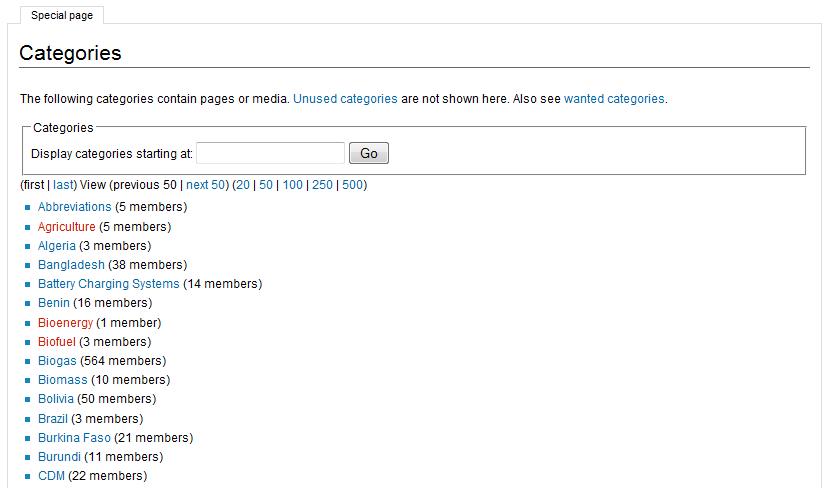Click the category starting-at input field

click(270, 153)
